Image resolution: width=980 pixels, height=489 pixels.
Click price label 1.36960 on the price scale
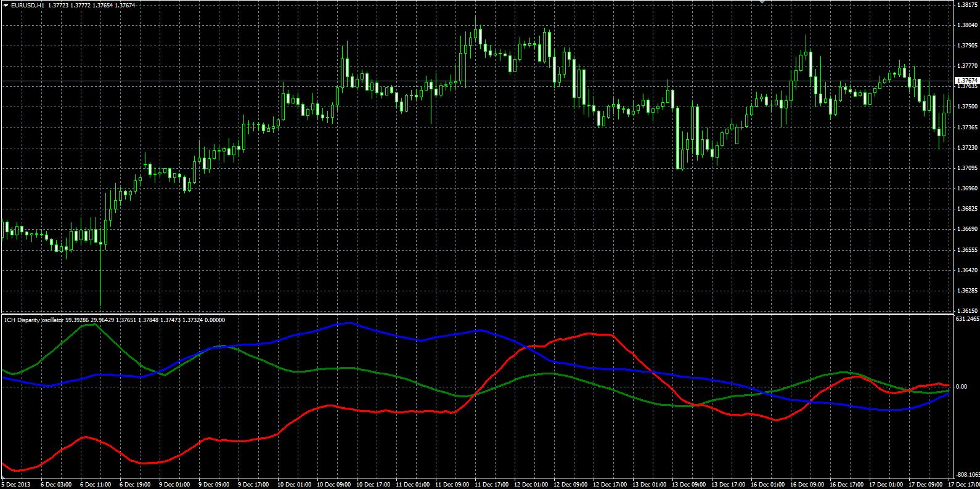click(x=967, y=188)
